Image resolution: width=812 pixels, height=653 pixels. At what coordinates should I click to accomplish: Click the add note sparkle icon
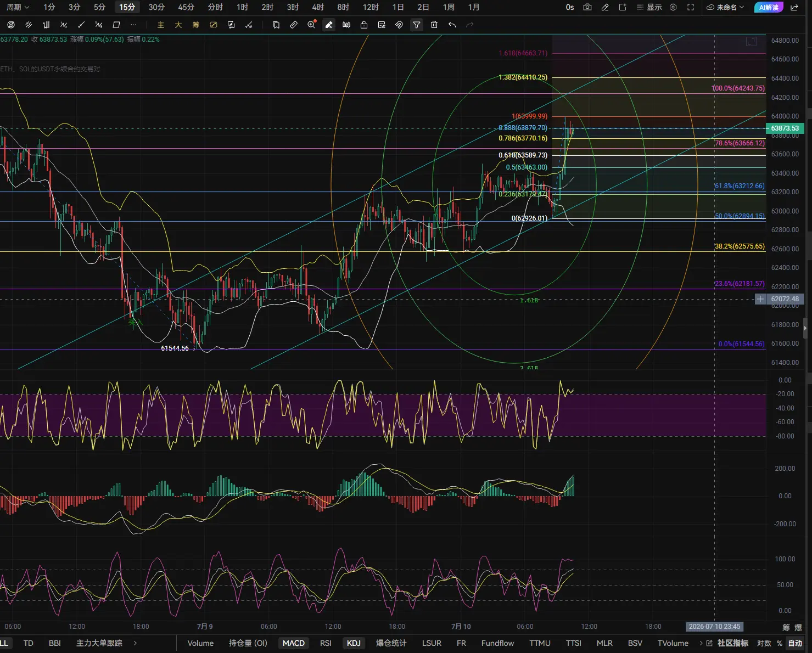click(x=623, y=7)
